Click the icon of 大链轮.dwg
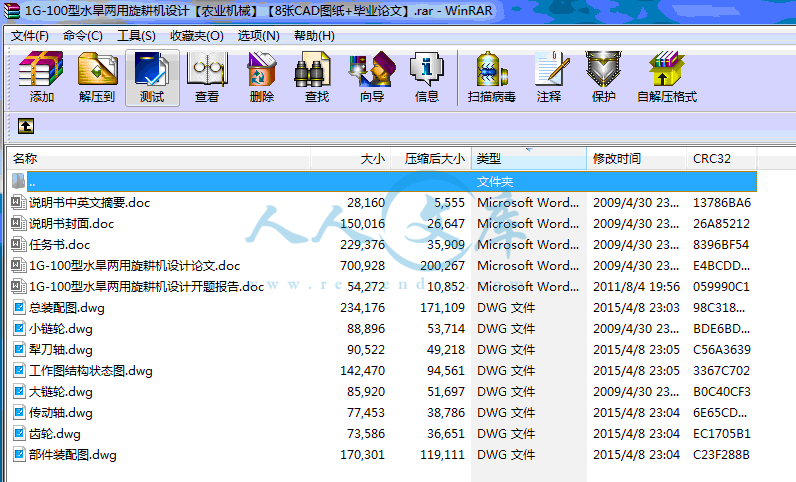The height and width of the screenshot is (482, 796). [19, 392]
